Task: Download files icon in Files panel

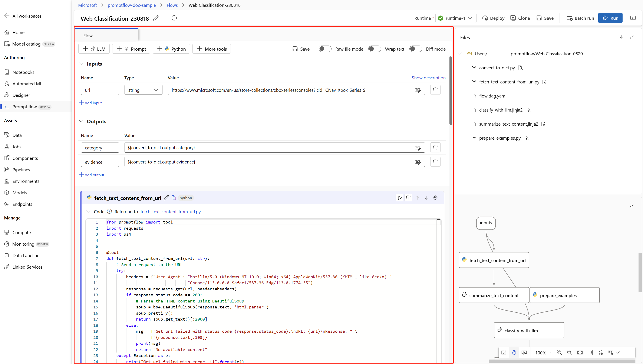Action: pyautogui.click(x=621, y=37)
